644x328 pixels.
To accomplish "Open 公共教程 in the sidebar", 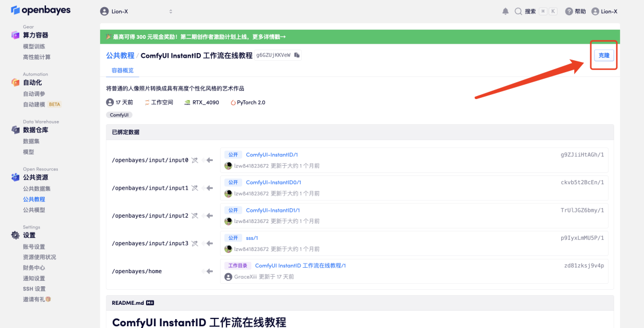I will pos(34,199).
